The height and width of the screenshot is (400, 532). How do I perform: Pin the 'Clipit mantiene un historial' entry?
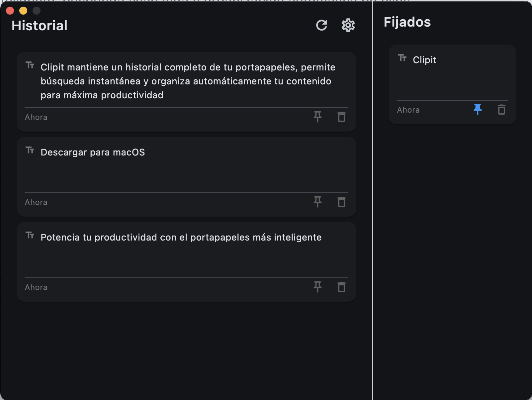(x=317, y=117)
